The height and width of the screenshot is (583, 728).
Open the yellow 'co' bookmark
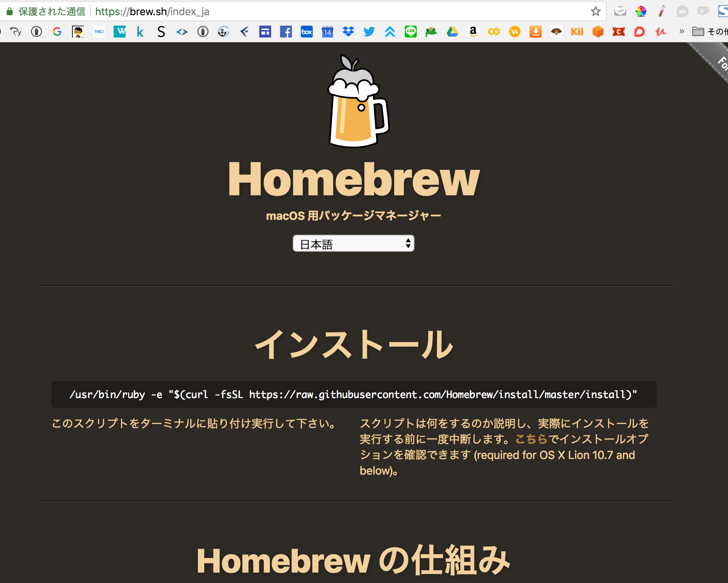[494, 32]
